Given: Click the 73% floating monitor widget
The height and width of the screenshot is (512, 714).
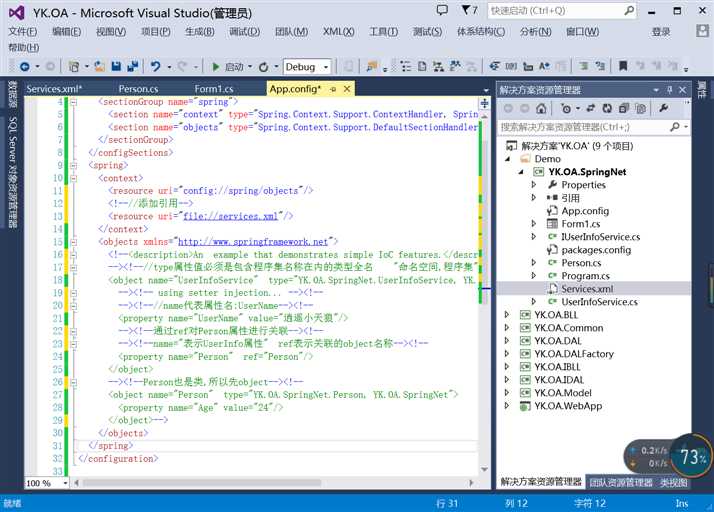Looking at the screenshot, I should (x=692, y=456).
